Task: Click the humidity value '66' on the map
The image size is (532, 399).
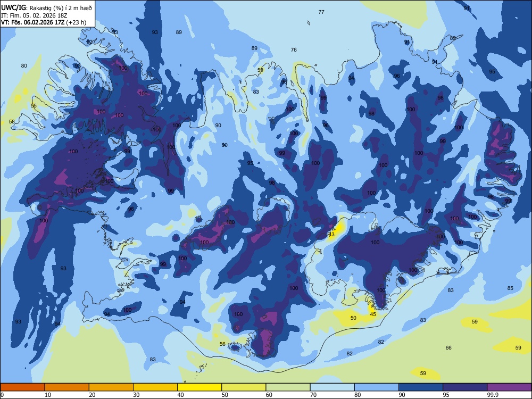Action: (448, 348)
